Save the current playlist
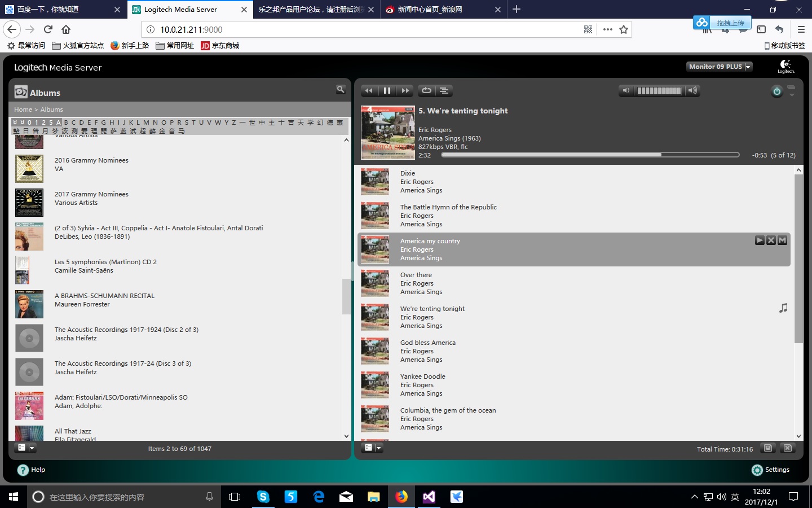The height and width of the screenshot is (508, 812). coord(767,448)
